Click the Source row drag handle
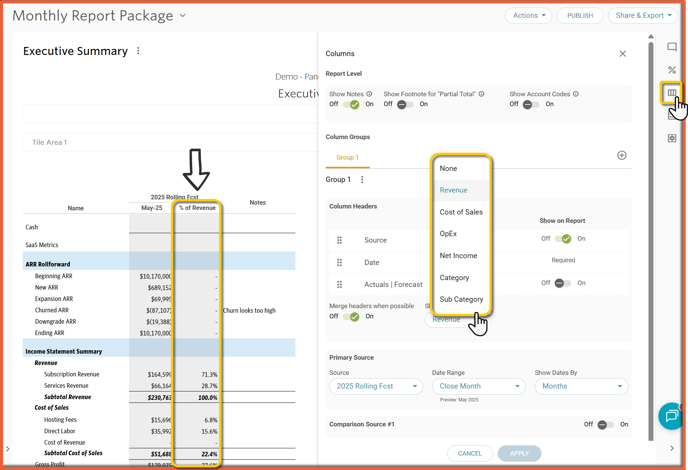This screenshot has width=688, height=470. coord(340,240)
